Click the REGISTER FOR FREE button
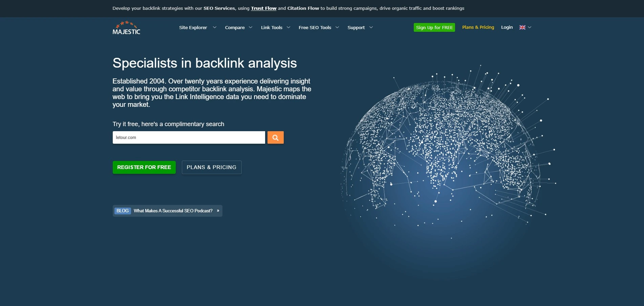 pyautogui.click(x=144, y=167)
